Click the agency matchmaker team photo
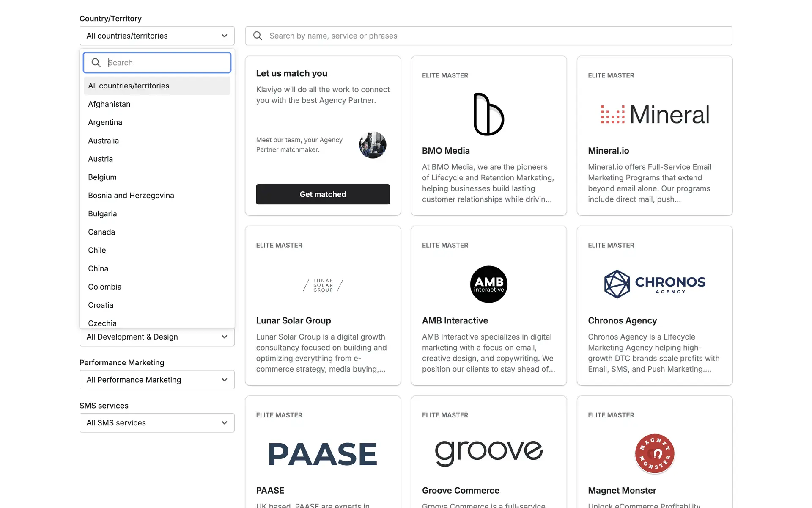Viewport: 812px width, 508px height. pos(373,145)
